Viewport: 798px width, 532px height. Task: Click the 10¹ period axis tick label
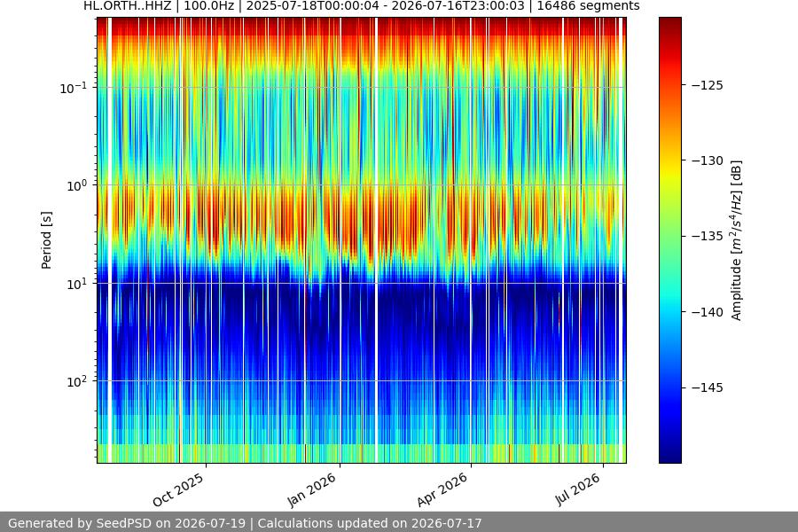(x=77, y=284)
